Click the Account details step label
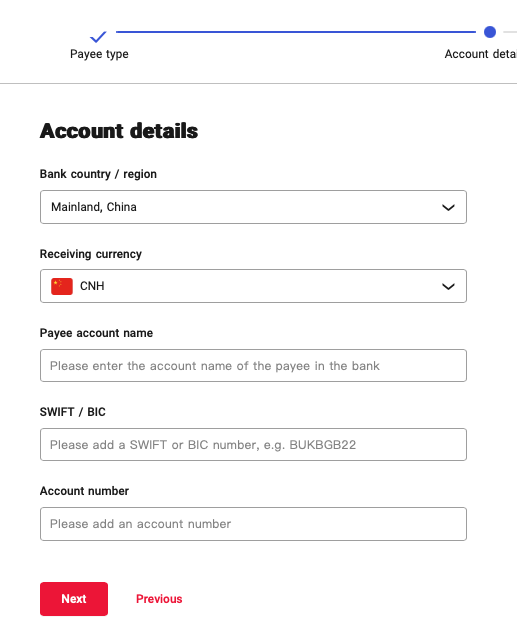The height and width of the screenshot is (641, 517). coord(481,54)
